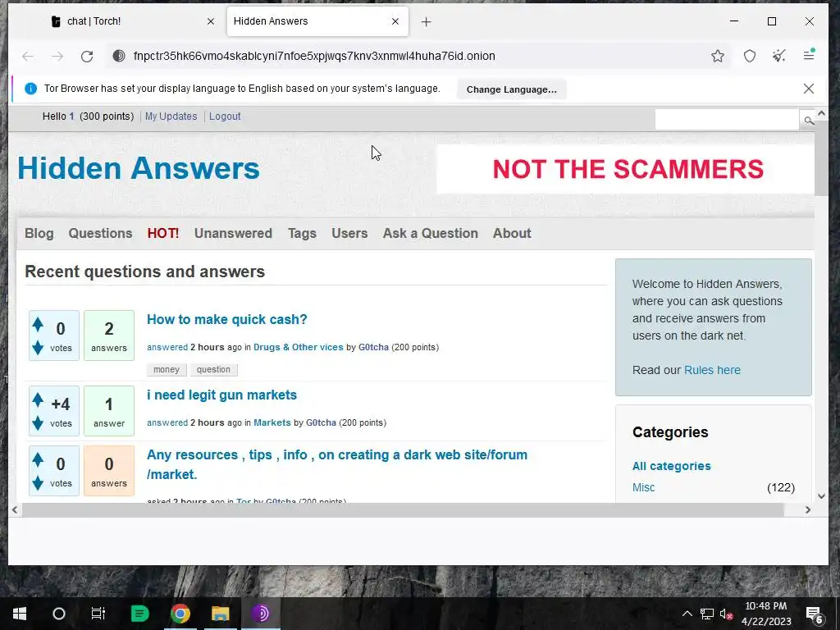840x630 pixels.
Task: Open the Blog menu item
Action: coord(39,233)
